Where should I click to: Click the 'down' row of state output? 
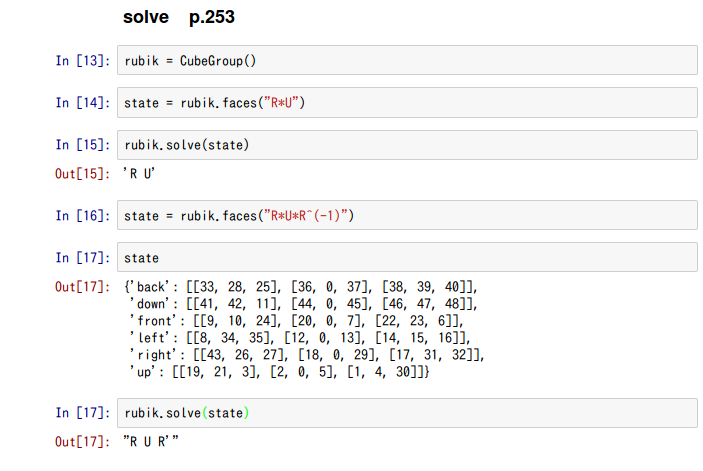tap(303, 304)
